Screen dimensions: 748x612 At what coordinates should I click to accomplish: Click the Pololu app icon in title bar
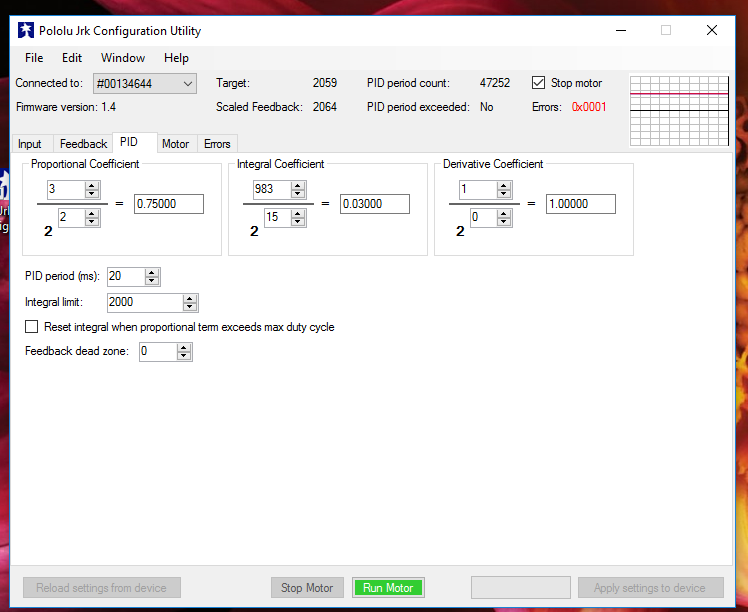pyautogui.click(x=26, y=31)
